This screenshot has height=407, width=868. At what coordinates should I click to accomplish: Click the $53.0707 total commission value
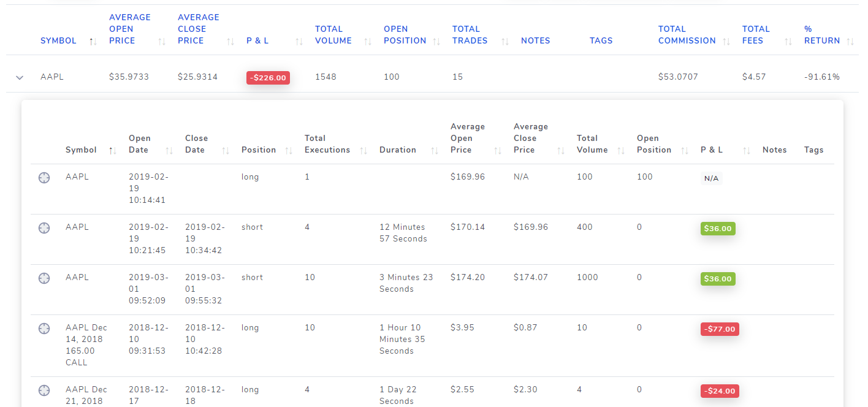(678, 77)
